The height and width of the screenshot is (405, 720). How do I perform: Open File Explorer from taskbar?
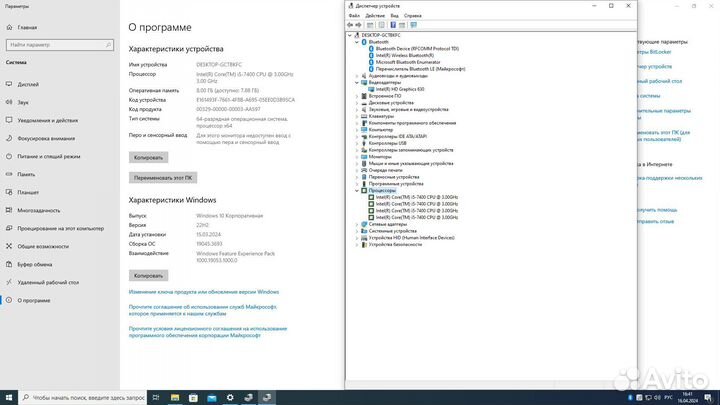[x=175, y=398]
